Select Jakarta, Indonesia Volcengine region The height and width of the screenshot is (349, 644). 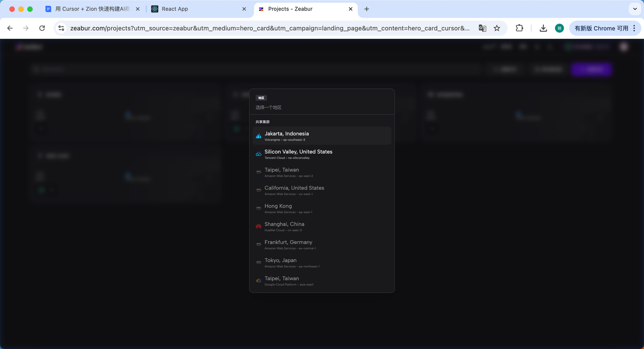click(x=322, y=136)
